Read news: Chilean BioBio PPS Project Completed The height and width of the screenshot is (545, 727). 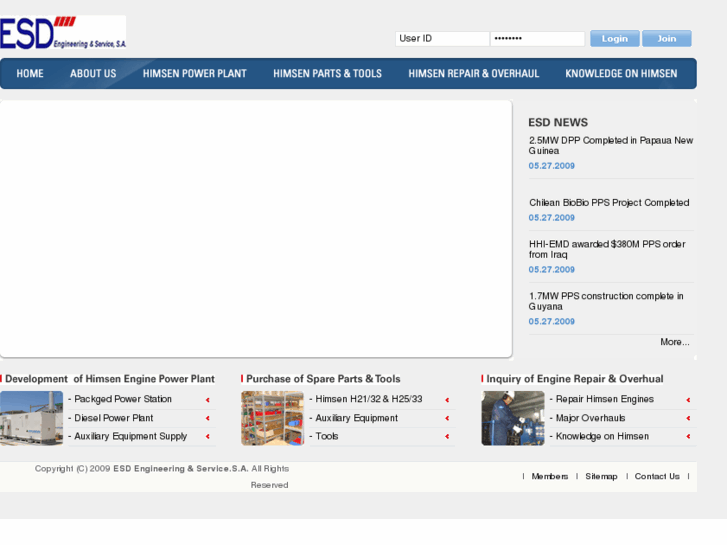click(x=609, y=203)
